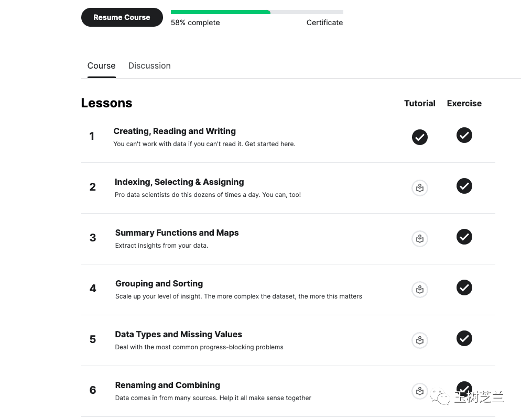
Task: Click exercise checkmark for Indexing, Selecting & Assigning
Action: (x=464, y=186)
